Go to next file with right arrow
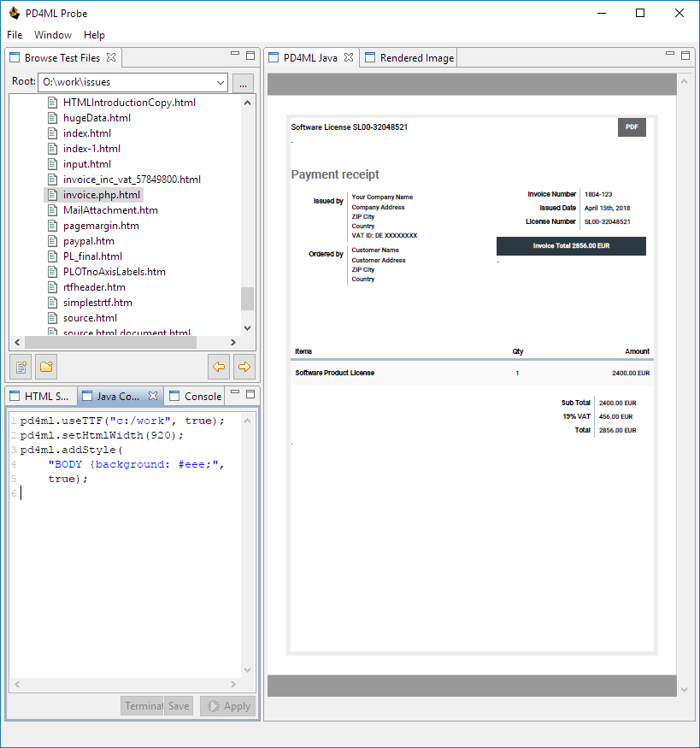This screenshot has width=700, height=748. pos(244,367)
